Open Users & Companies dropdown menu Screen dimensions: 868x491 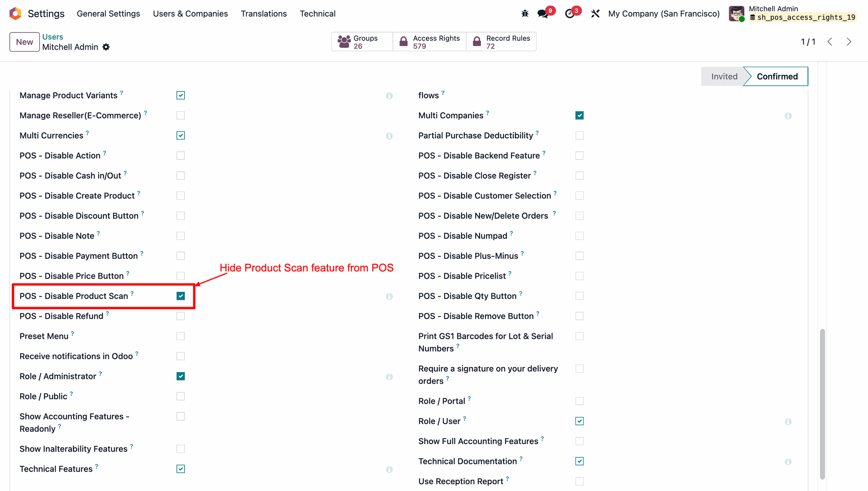190,14
